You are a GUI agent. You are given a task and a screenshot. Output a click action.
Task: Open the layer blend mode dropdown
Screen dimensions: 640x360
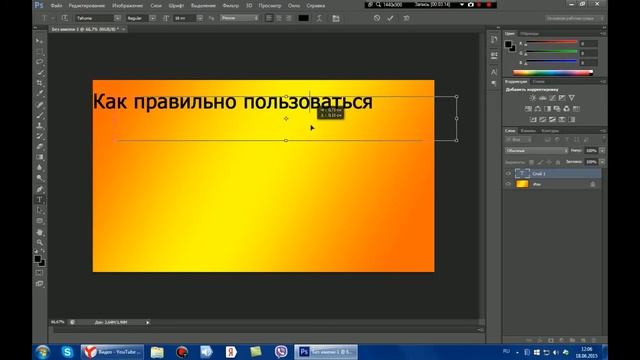[x=536, y=151]
